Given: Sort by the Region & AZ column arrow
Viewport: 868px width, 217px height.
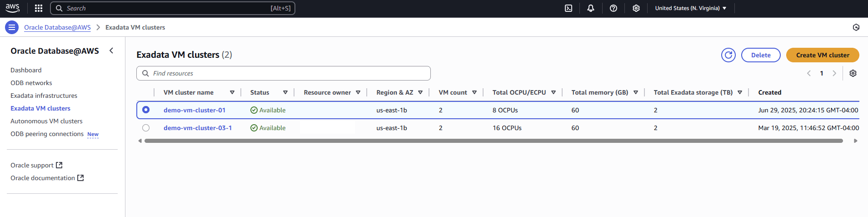Looking at the screenshot, I should coord(420,92).
